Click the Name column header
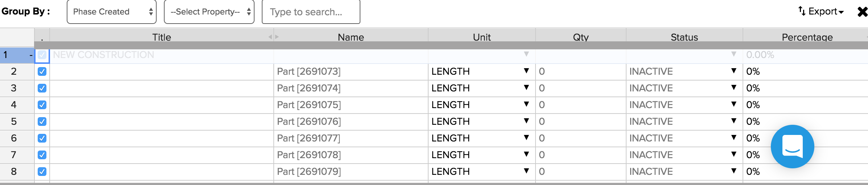The width and height of the screenshot is (868, 185). point(351,37)
